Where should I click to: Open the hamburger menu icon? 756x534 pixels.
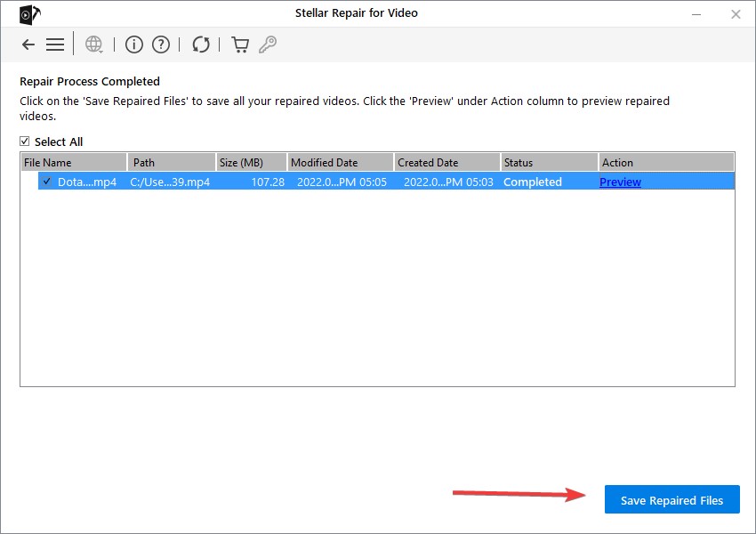[55, 44]
